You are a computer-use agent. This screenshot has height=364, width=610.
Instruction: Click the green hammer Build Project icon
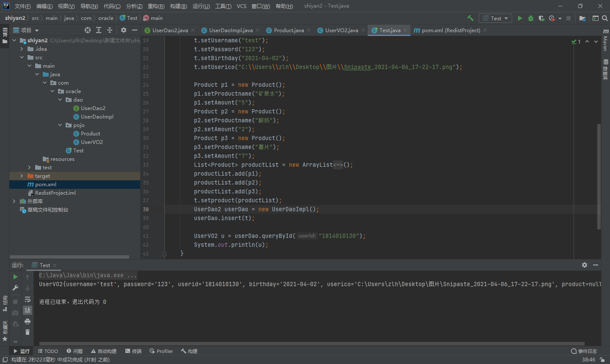pyautogui.click(x=470, y=18)
